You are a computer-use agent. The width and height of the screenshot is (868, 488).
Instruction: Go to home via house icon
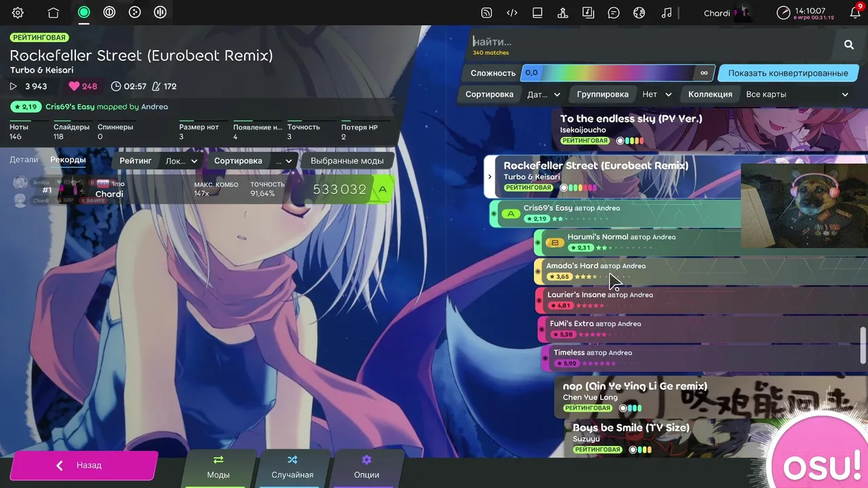tap(53, 12)
